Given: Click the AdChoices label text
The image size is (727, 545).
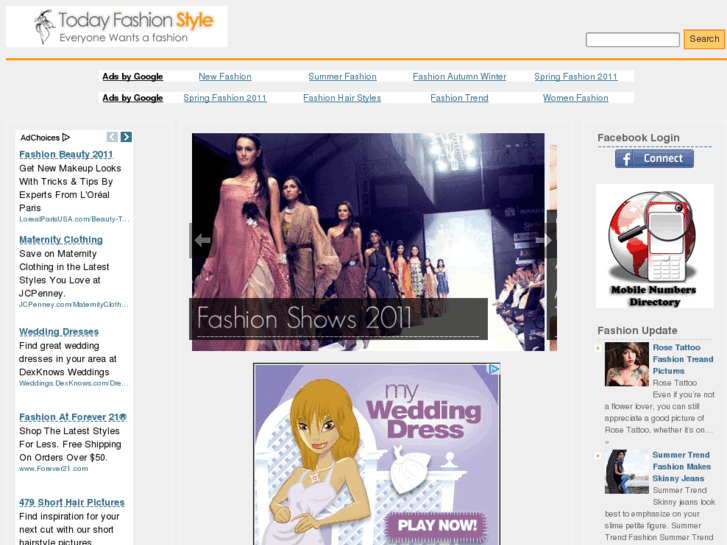Looking at the screenshot, I should point(40,138).
